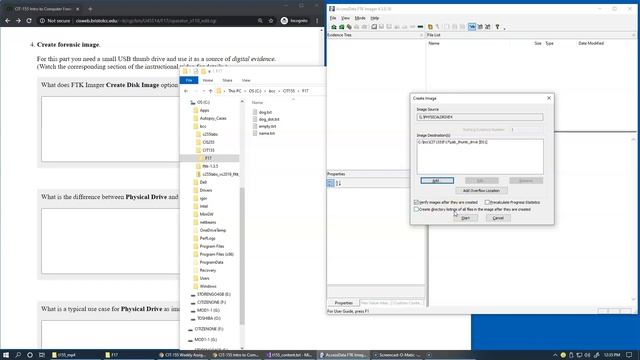Screen dimensions: 640x360
Task: Click the question mark help toolbar icon
Action: 497,27
